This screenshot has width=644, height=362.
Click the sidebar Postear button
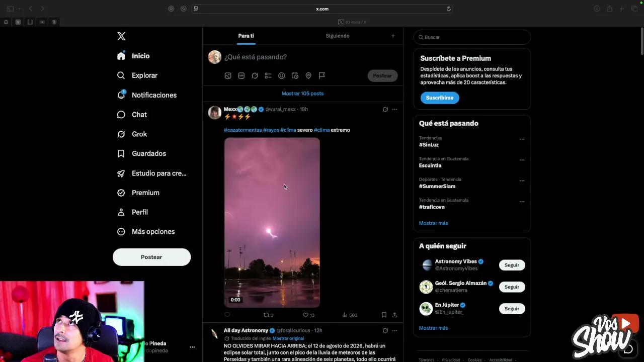pos(151,257)
